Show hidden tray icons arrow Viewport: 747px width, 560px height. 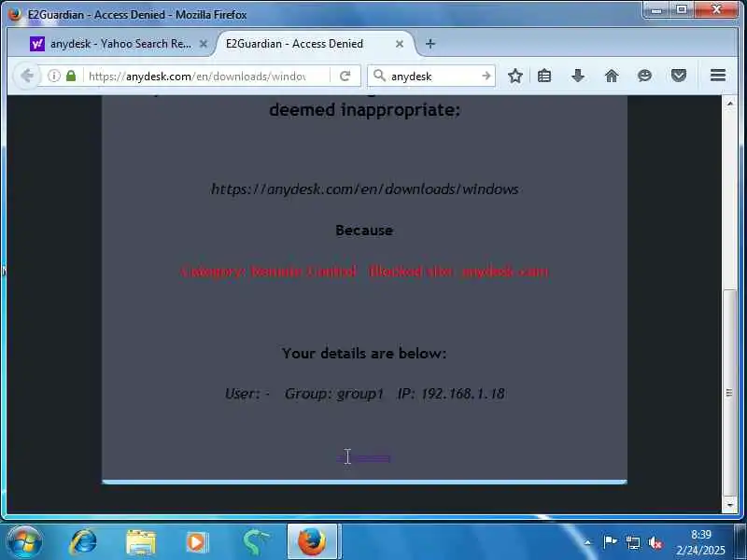click(588, 542)
